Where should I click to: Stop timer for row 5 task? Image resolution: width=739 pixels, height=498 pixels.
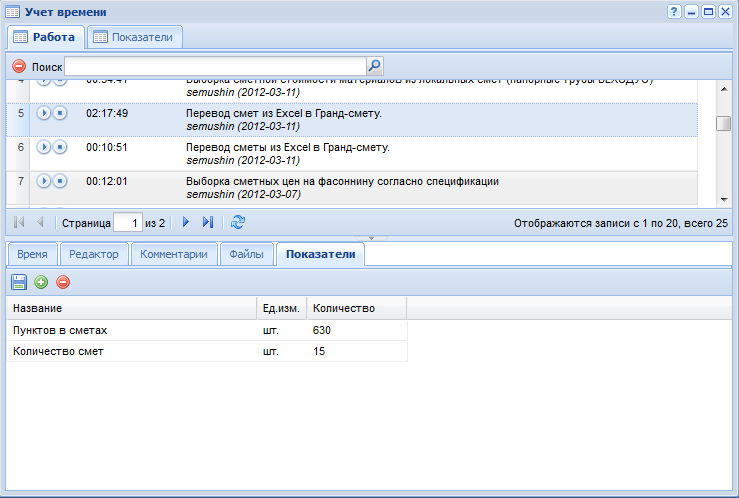[x=60, y=113]
